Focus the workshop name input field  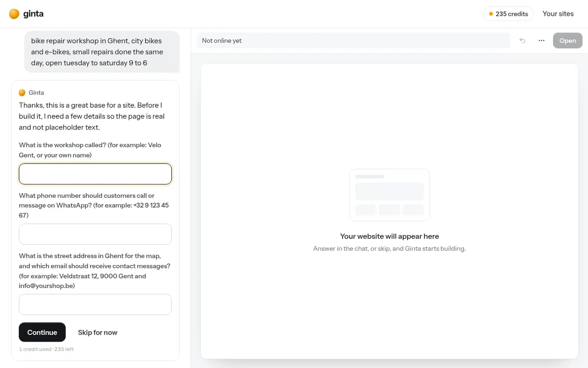95,174
